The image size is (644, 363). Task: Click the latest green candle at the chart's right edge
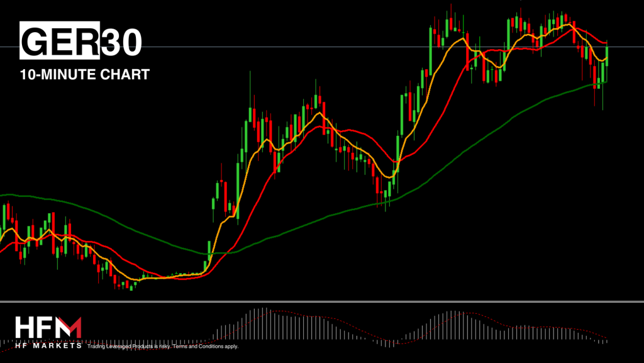[608, 55]
